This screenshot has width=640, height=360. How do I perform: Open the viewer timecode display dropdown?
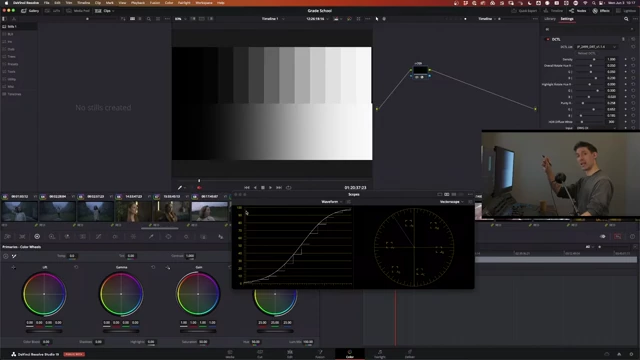tap(317, 19)
